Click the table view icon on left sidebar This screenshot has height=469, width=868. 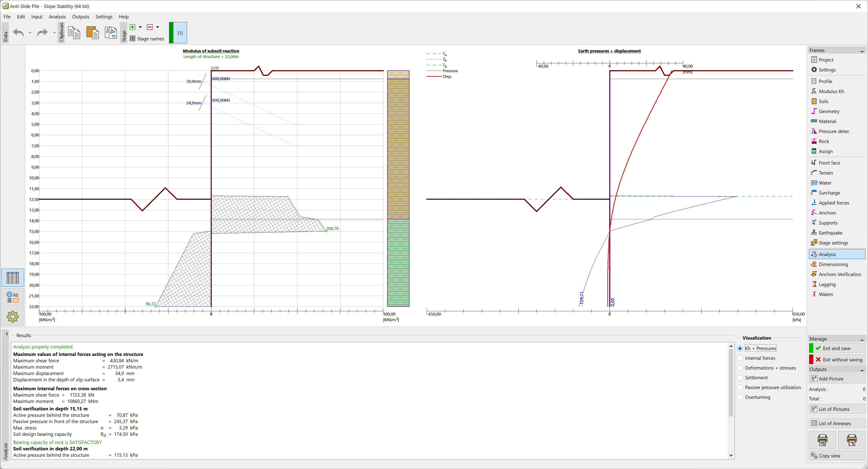click(x=13, y=278)
